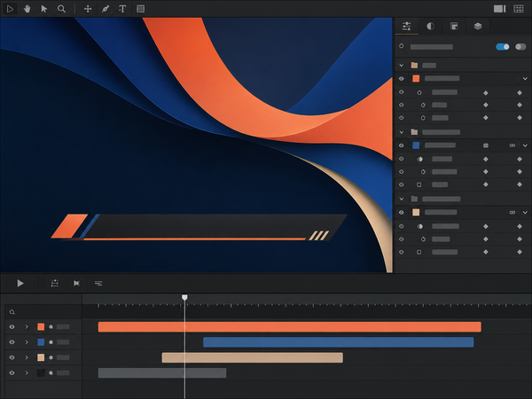Image resolution: width=532 pixels, height=399 pixels.
Task: Hide the tan track in timeline
Action: [12, 357]
